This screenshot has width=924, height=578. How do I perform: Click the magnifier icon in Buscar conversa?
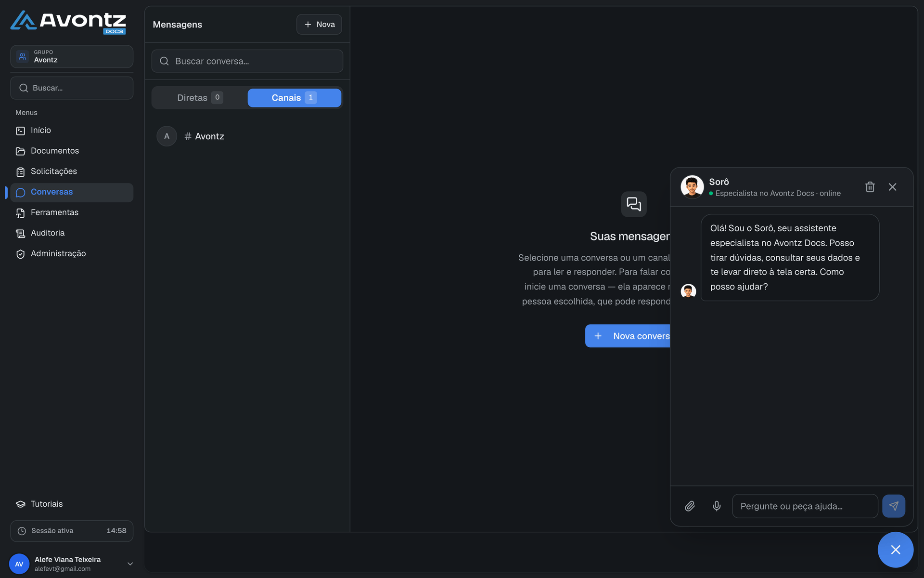pyautogui.click(x=164, y=61)
